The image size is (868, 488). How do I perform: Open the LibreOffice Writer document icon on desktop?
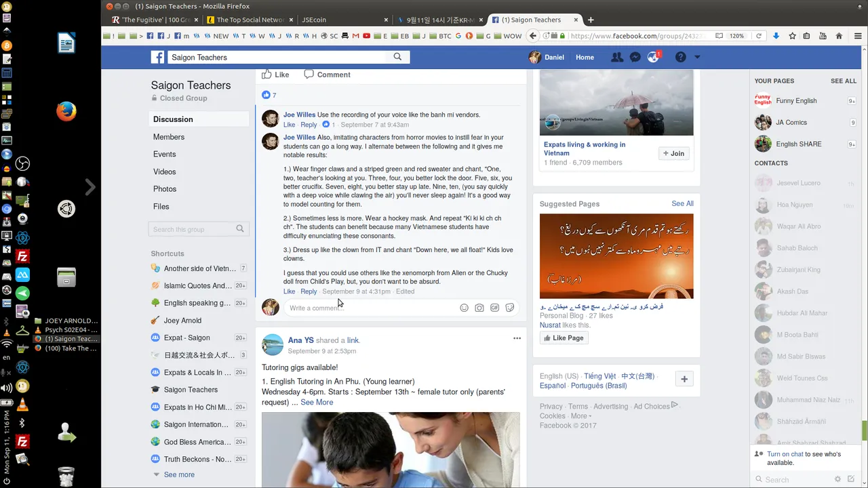tap(66, 44)
